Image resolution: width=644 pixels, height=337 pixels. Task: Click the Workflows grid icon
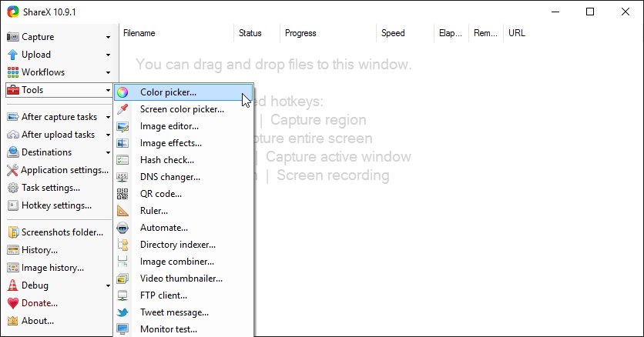[x=13, y=72]
